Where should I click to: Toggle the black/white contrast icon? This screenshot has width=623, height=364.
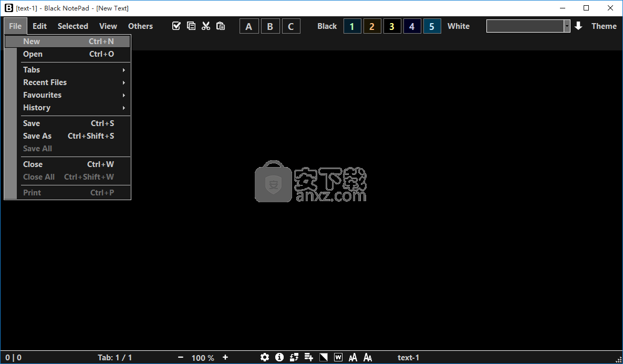(324, 357)
